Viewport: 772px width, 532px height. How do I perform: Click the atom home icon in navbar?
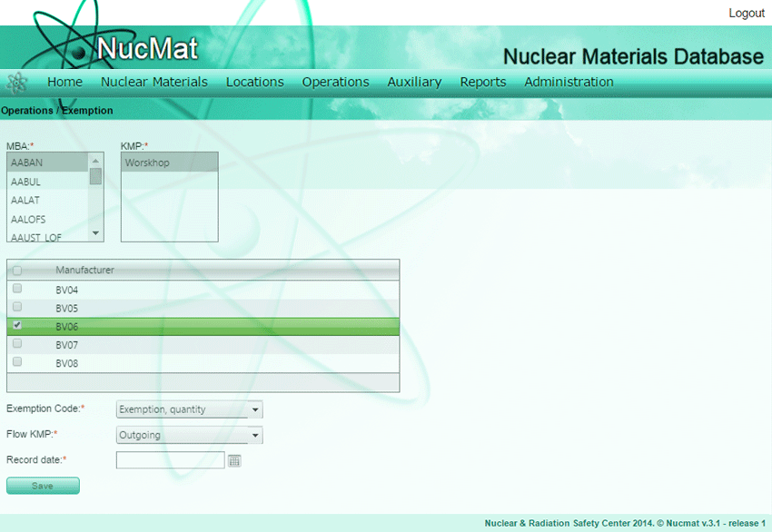tap(17, 83)
